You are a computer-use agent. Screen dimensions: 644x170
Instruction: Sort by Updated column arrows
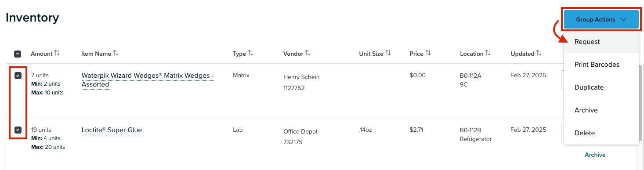pyautogui.click(x=538, y=53)
